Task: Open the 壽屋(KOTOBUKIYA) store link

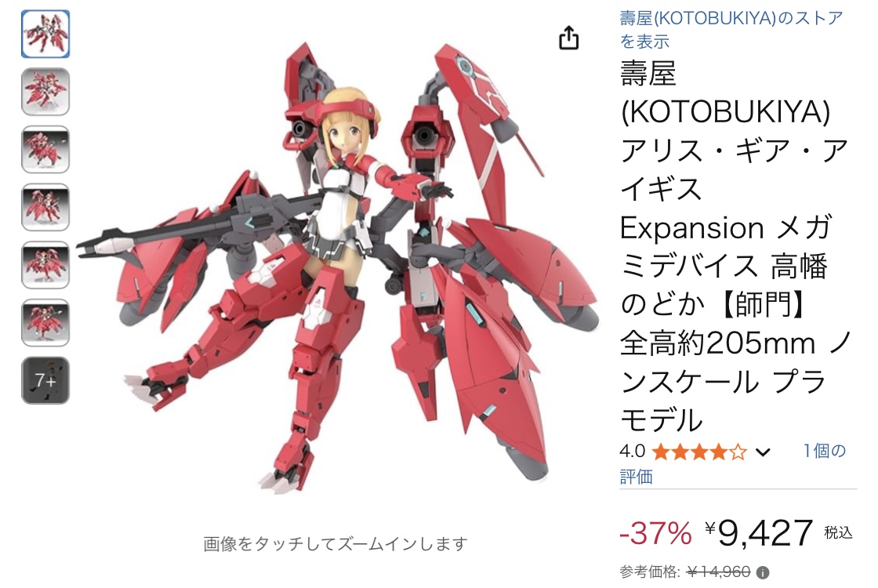Action: [x=731, y=29]
